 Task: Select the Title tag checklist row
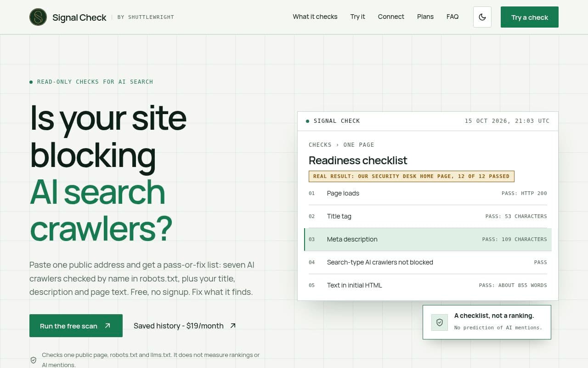[x=428, y=216]
